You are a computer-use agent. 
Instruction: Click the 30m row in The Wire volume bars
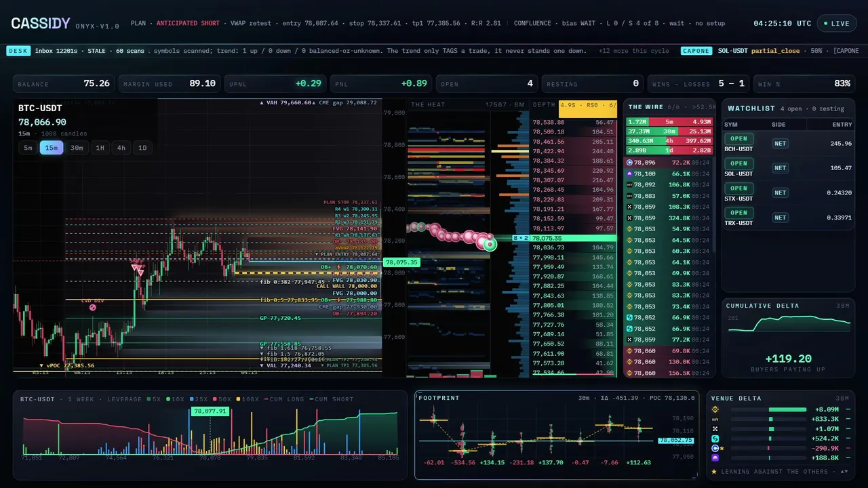(669, 131)
